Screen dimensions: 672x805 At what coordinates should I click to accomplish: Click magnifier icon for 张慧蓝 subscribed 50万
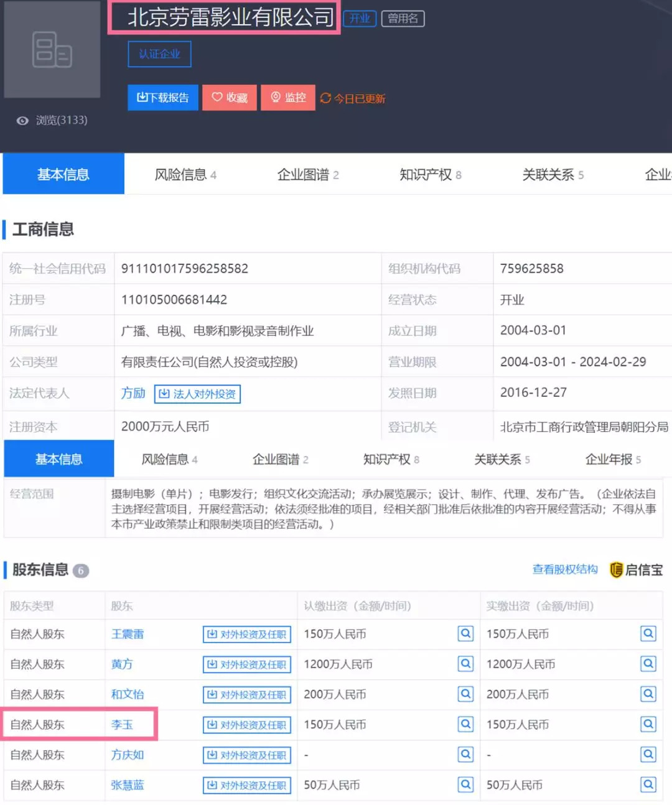465,784
